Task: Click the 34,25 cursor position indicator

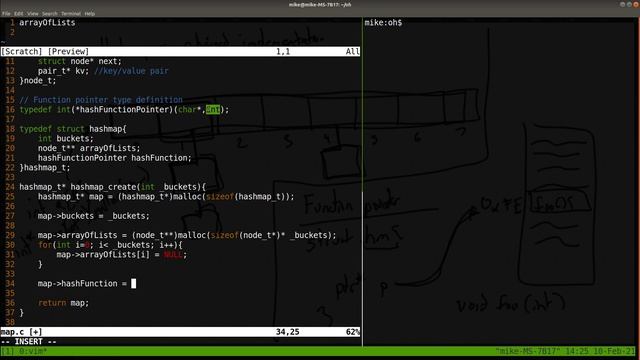Action: pos(287,332)
